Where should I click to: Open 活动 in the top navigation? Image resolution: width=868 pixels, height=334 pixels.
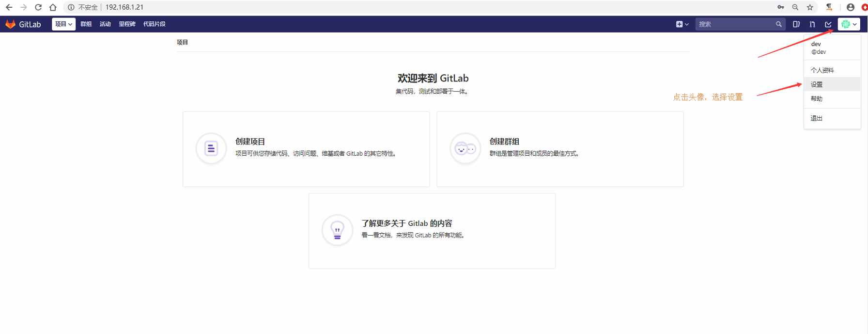coord(105,24)
